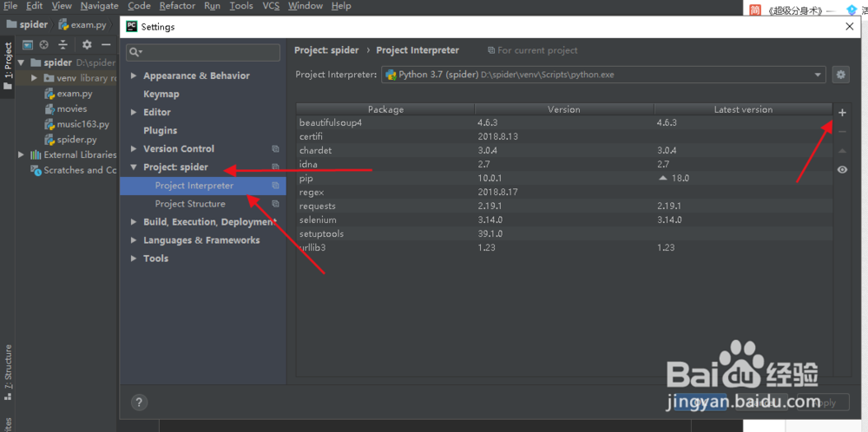Image resolution: width=868 pixels, height=432 pixels.
Task: Open the Navigate menu
Action: click(x=99, y=6)
